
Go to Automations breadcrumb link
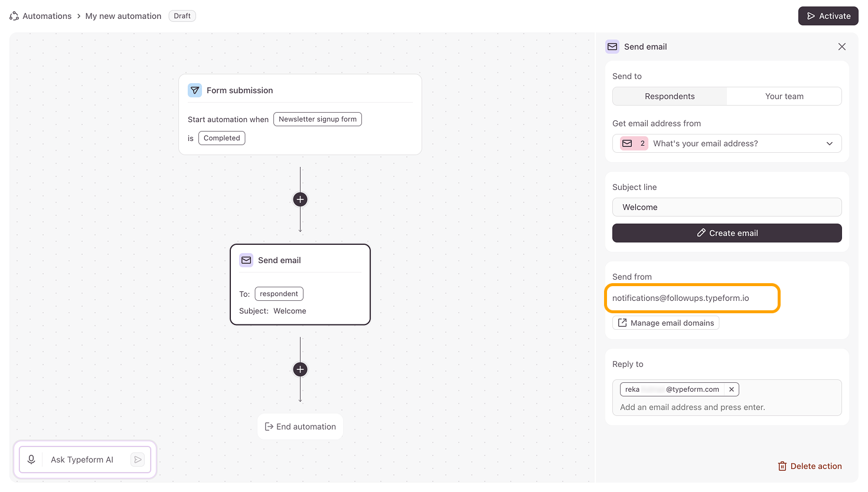coord(47,16)
